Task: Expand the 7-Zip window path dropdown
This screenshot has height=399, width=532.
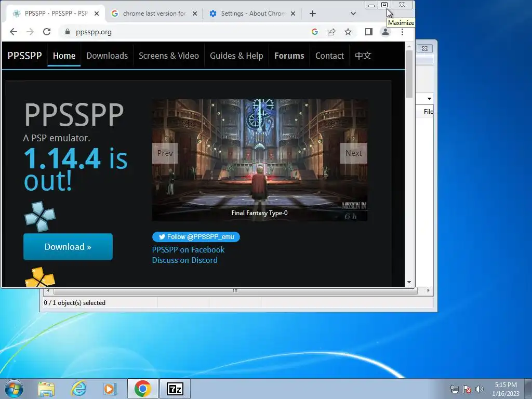Action: (x=429, y=99)
